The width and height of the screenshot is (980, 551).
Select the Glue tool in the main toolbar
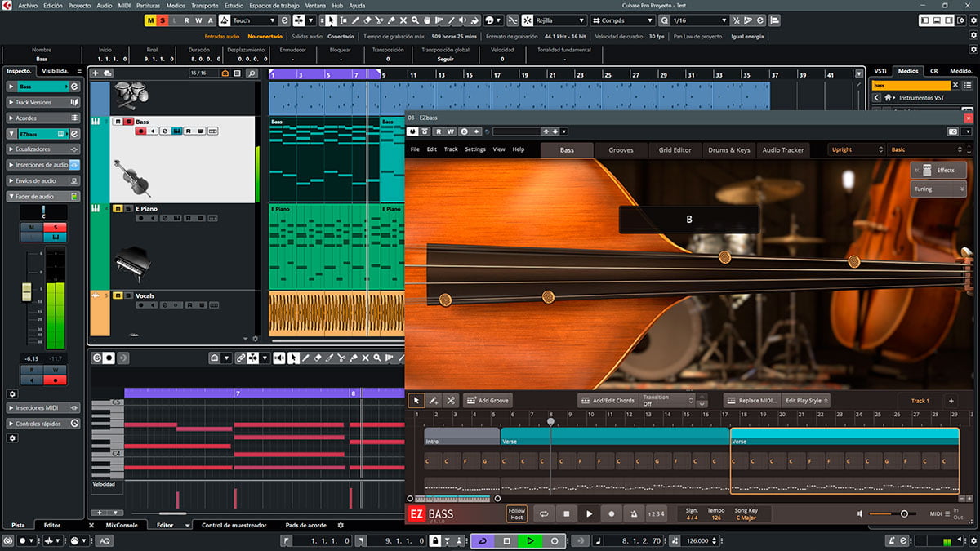pyautogui.click(x=391, y=20)
